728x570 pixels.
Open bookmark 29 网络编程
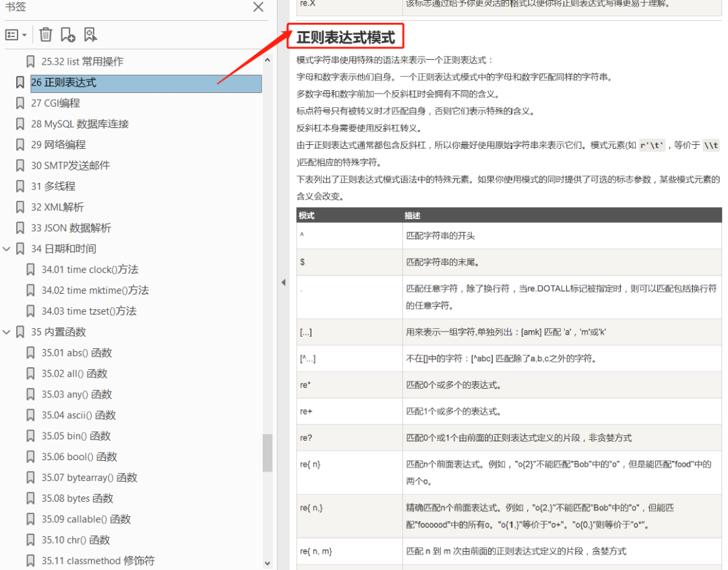(x=59, y=145)
